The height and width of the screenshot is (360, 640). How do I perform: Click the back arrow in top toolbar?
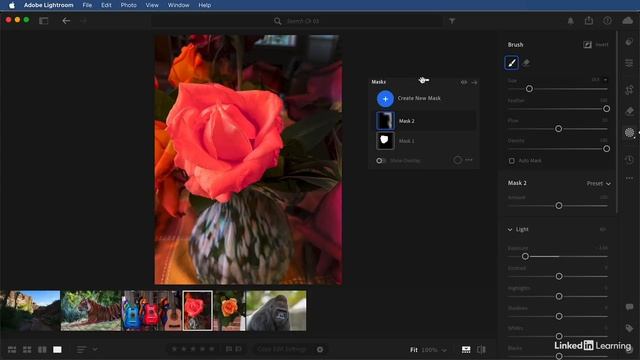point(66,20)
